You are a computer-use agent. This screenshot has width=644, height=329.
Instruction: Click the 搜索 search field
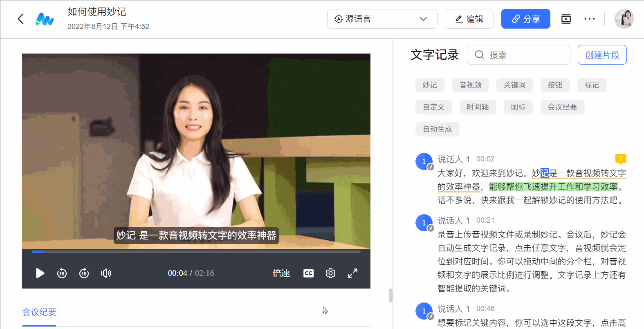click(518, 55)
